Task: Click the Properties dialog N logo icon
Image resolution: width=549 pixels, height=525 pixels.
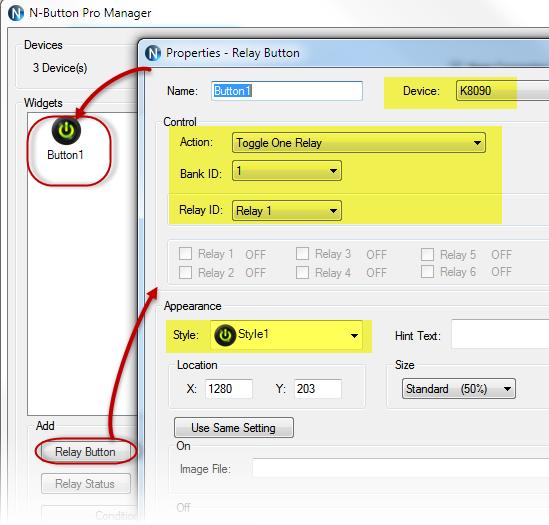Action: [153, 53]
